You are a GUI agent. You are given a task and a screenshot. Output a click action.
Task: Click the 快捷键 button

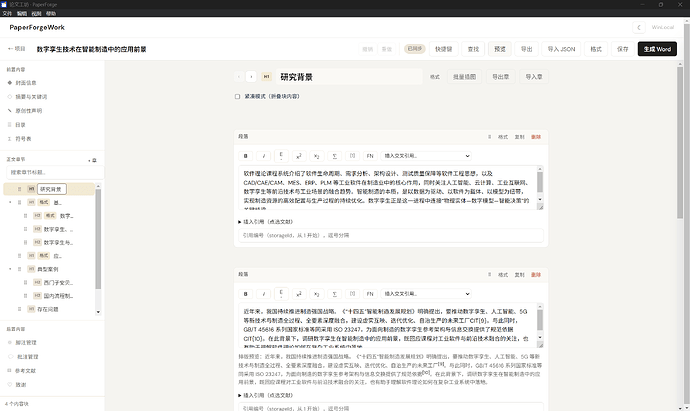coord(444,49)
